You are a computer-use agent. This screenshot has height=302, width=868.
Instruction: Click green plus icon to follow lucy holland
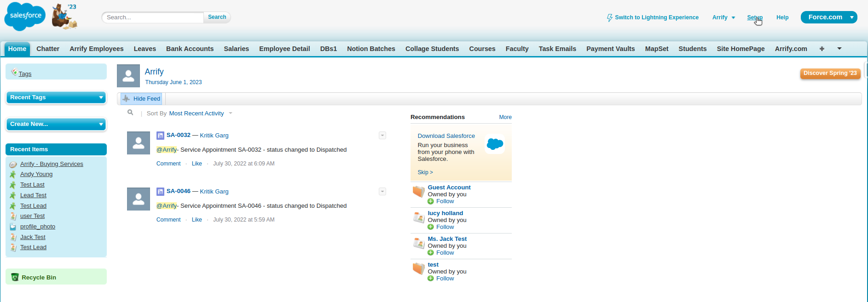point(431,227)
